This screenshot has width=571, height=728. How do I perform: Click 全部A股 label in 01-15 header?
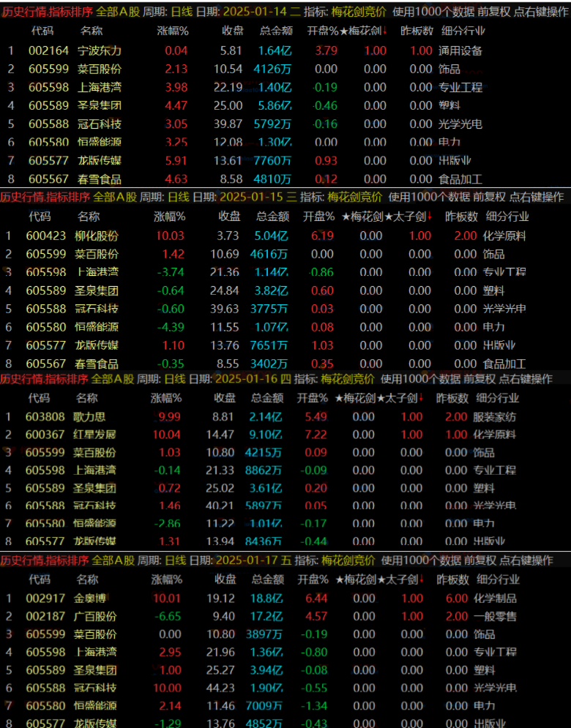pos(115,197)
